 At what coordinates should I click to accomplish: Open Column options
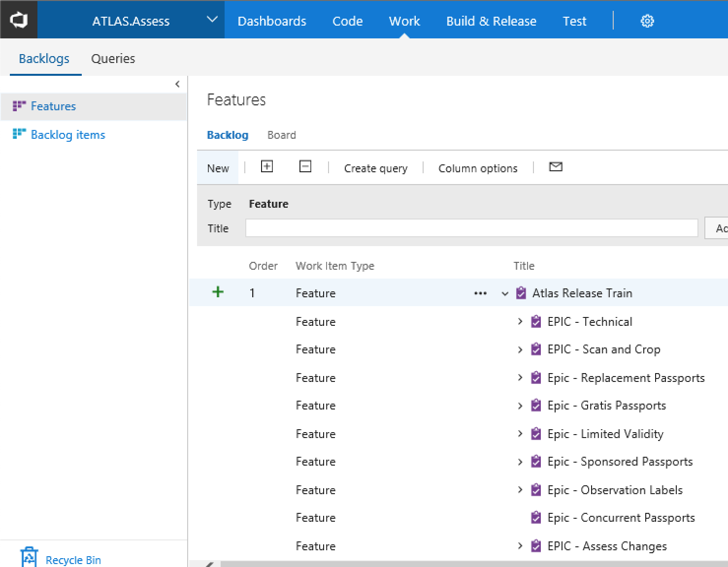[478, 168]
